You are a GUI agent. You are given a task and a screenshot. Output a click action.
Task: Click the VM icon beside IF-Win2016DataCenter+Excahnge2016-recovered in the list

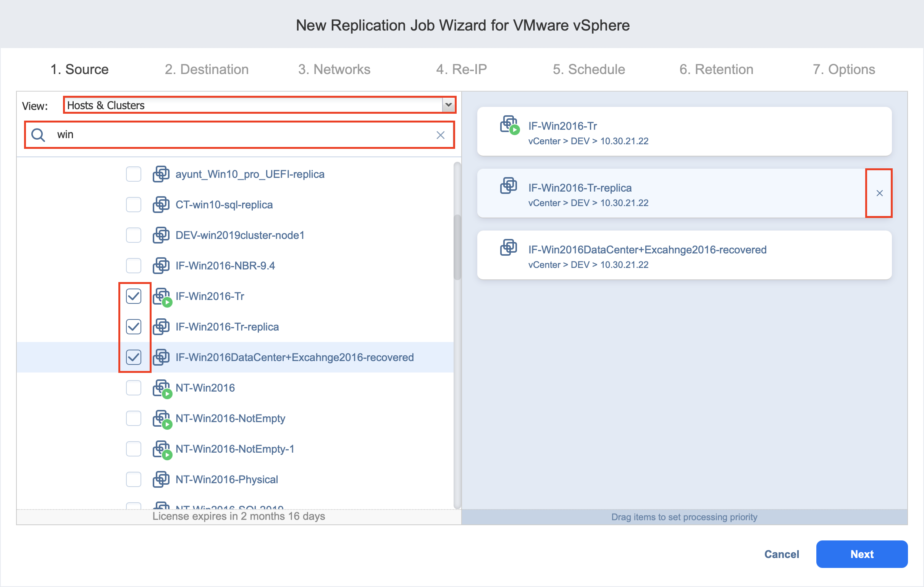161,357
